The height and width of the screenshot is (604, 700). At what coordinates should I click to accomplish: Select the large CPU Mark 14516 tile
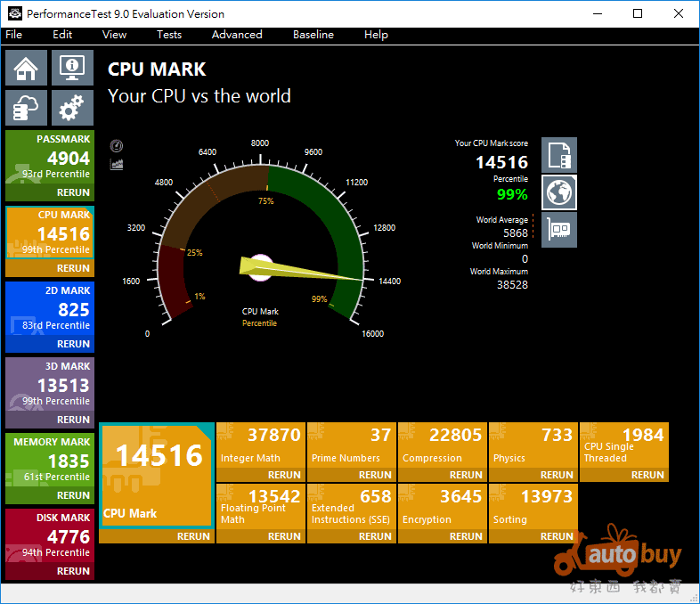[x=157, y=476]
